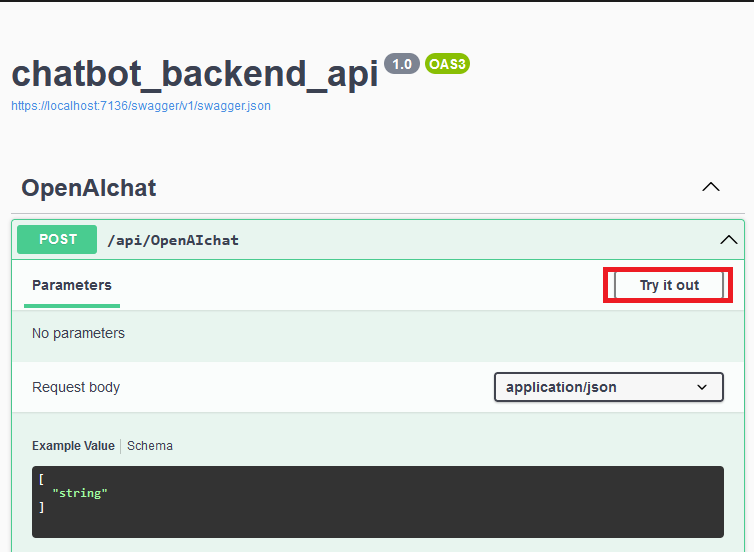Switch to the Schema tab
This screenshot has width=754, height=552.
150,446
